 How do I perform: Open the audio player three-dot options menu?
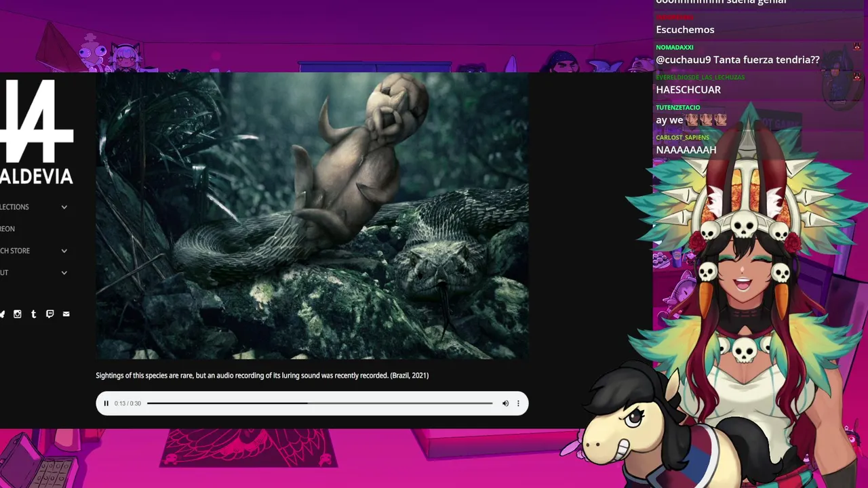[x=518, y=403]
